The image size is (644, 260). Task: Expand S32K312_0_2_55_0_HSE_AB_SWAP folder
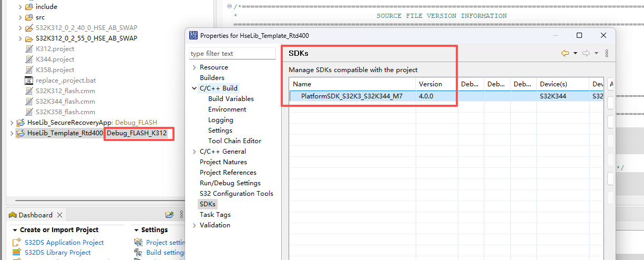21,38
